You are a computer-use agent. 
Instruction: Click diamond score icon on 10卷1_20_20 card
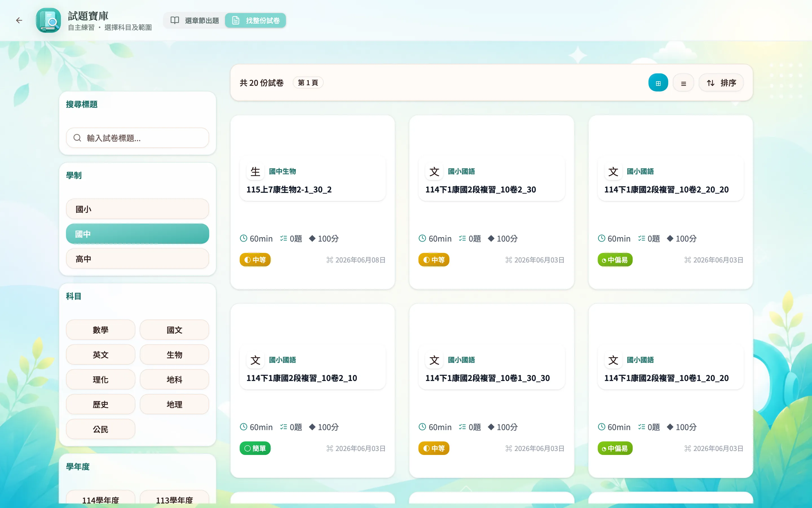pos(670,427)
